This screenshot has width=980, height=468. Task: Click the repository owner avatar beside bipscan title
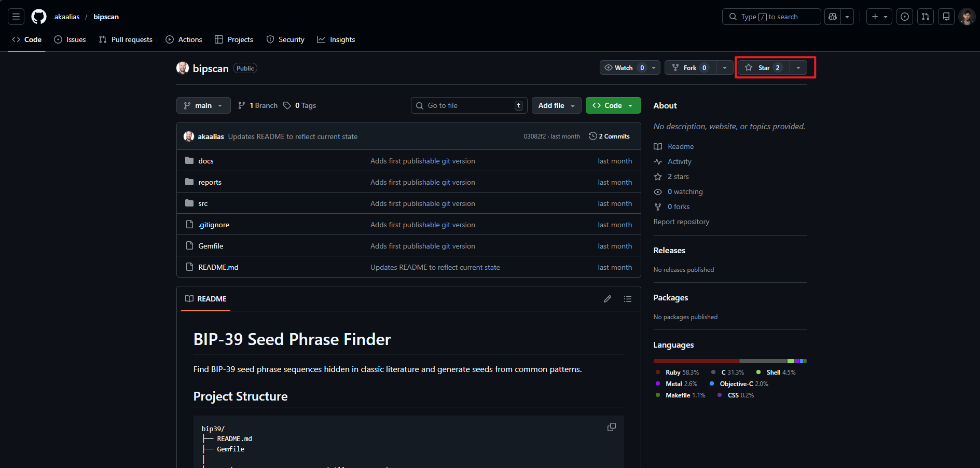(x=183, y=68)
